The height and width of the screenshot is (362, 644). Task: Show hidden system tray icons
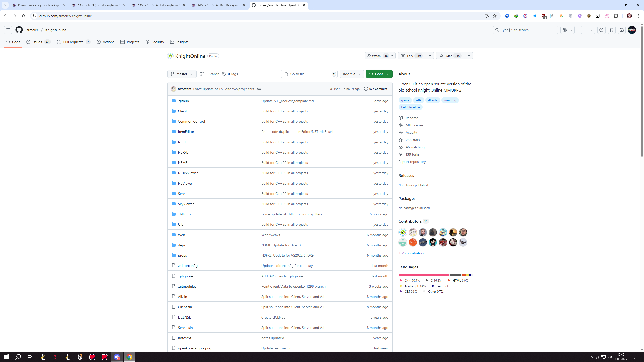tap(591, 357)
